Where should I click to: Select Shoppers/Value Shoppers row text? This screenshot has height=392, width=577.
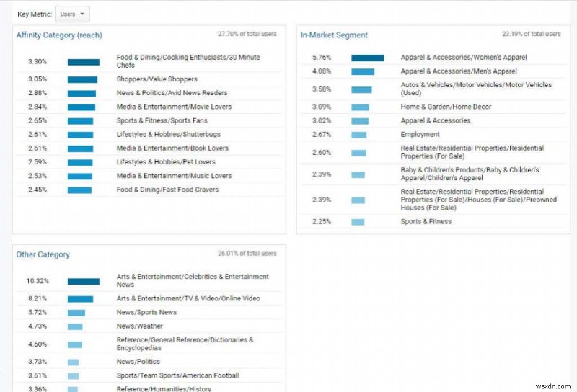pos(157,79)
